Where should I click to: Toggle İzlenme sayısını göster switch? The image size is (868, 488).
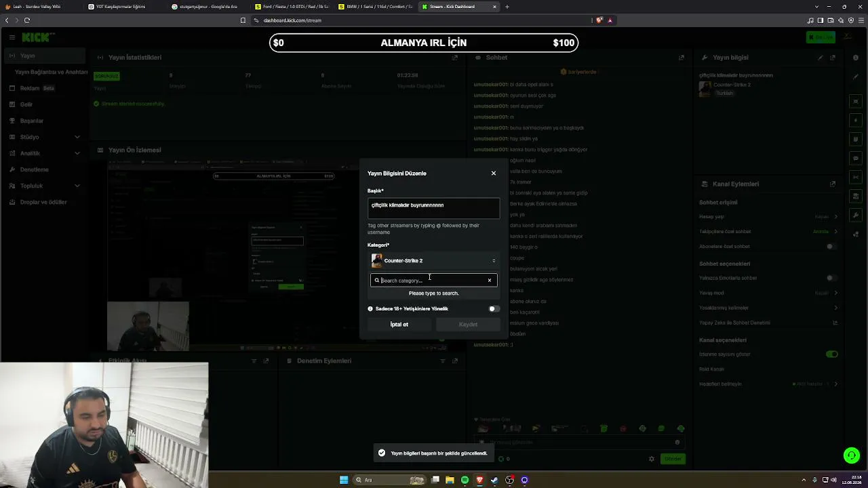[x=832, y=354]
